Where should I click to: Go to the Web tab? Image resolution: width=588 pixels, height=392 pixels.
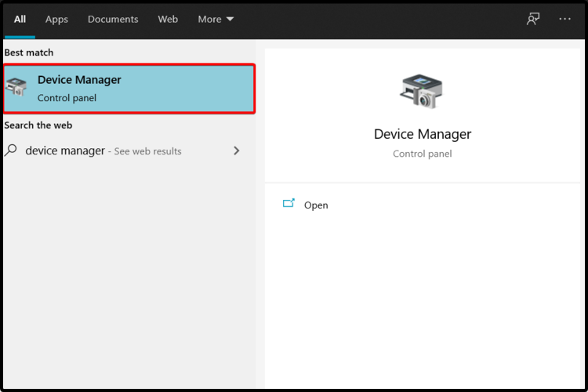(x=168, y=19)
